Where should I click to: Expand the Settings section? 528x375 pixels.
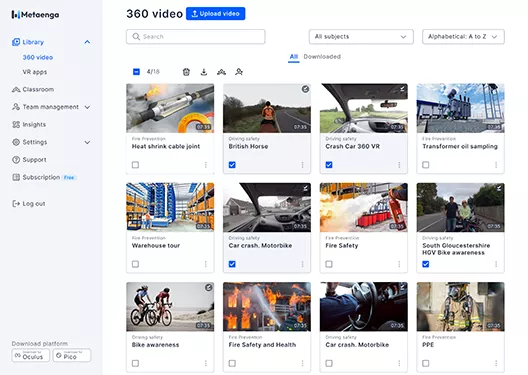tap(87, 142)
